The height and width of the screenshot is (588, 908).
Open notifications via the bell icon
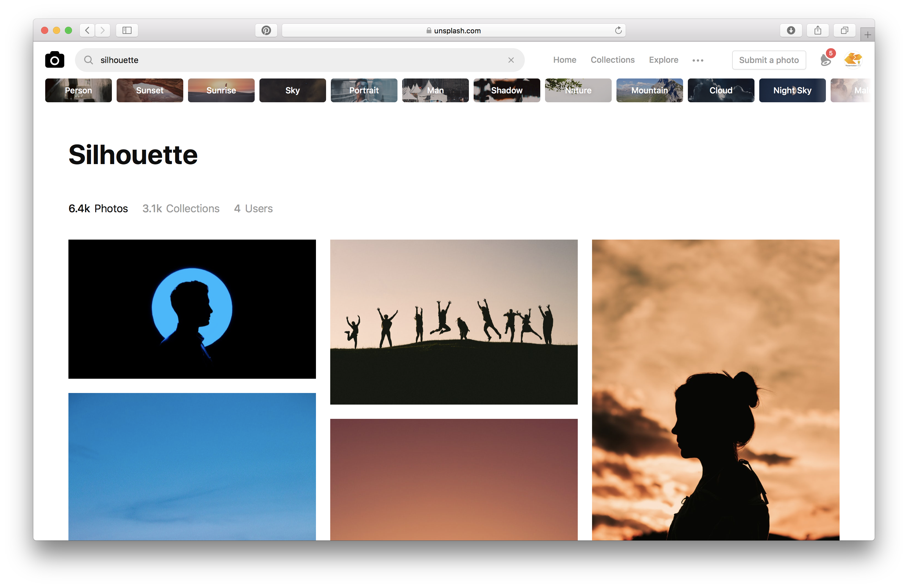point(825,60)
